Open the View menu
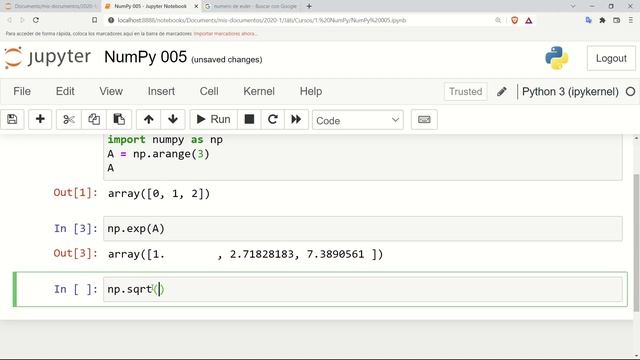Viewport: 640px width, 360px height. [x=111, y=91]
